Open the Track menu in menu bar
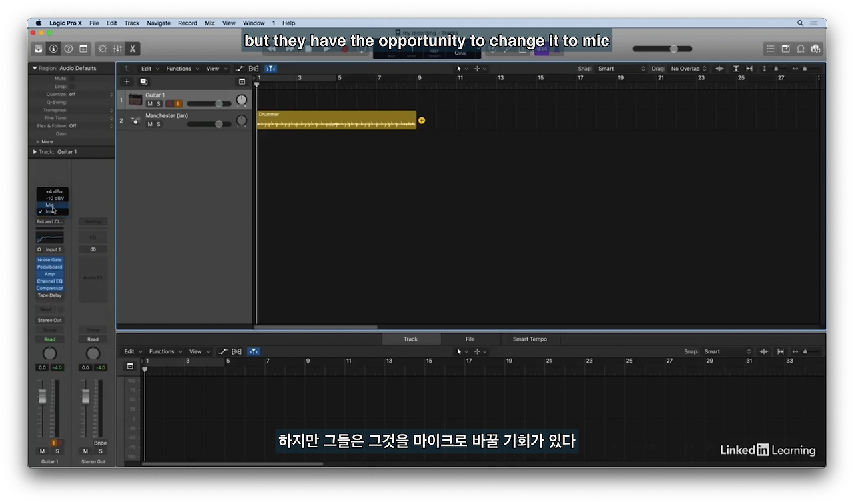Image resolution: width=854 pixels, height=504 pixels. point(132,23)
